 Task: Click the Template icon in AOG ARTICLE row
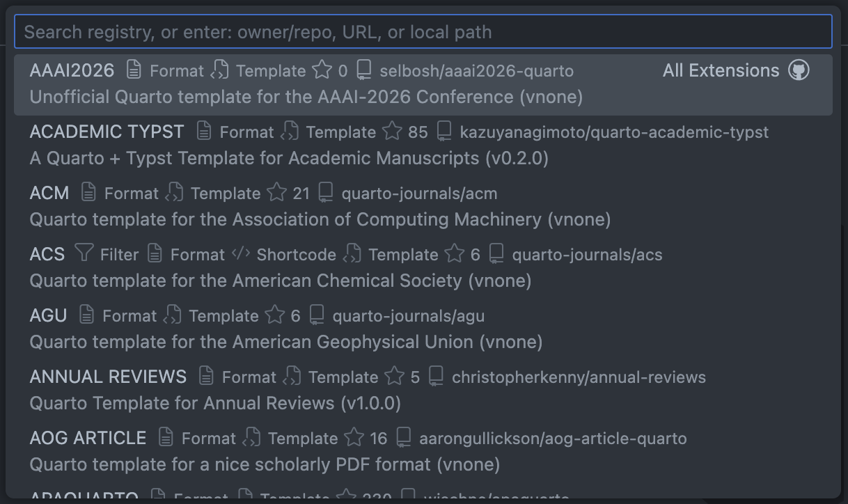pyautogui.click(x=252, y=438)
